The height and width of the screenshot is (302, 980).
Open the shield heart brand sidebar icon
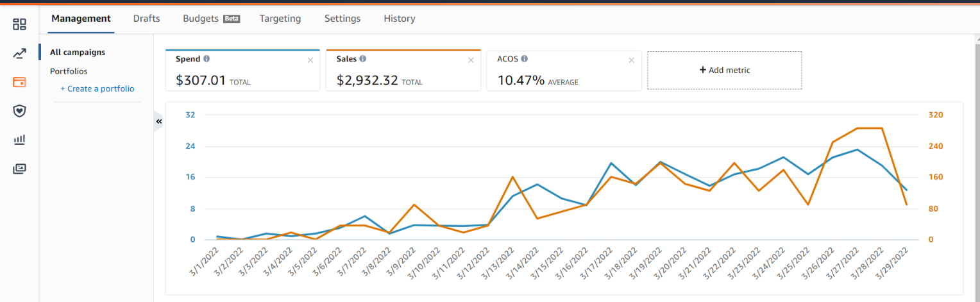tap(19, 111)
